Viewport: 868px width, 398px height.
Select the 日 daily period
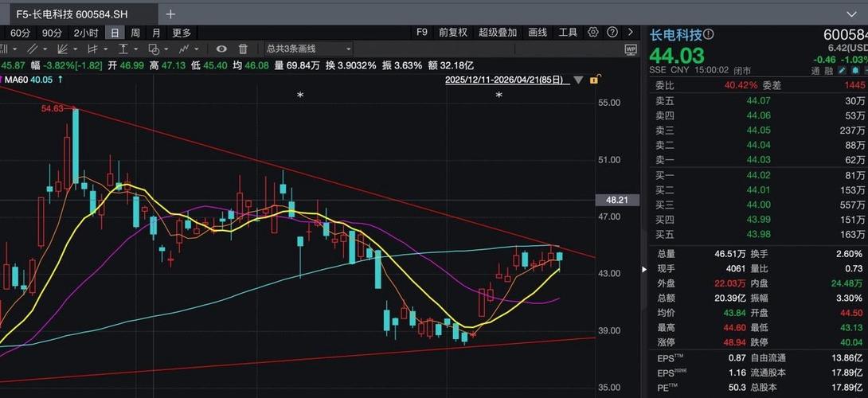(x=115, y=33)
